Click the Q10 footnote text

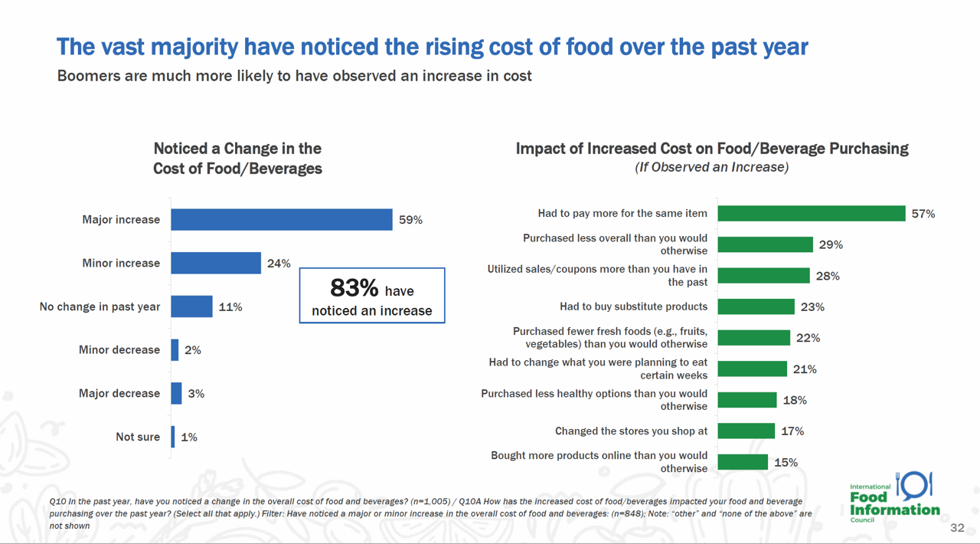tap(429, 513)
